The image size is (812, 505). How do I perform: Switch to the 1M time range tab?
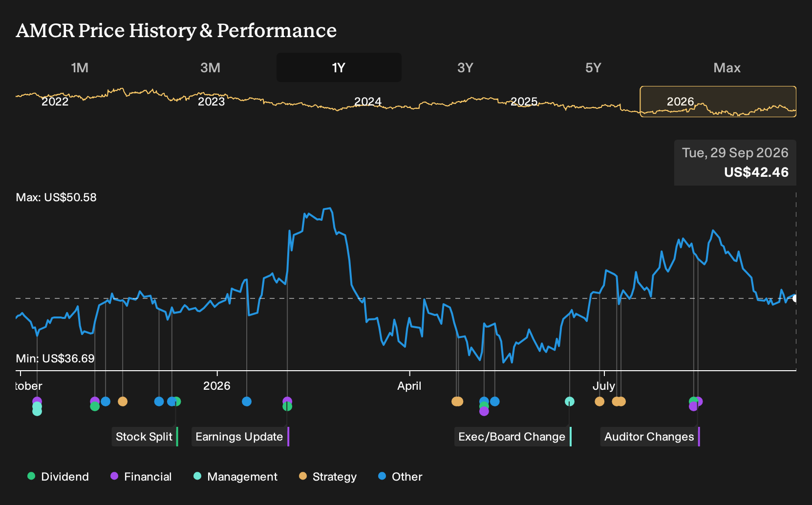pyautogui.click(x=80, y=67)
